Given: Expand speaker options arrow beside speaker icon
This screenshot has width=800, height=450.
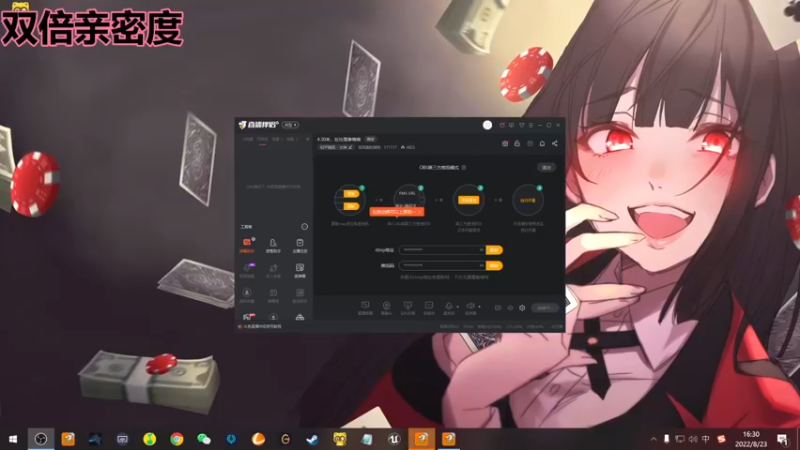Looking at the screenshot, I should (x=479, y=307).
